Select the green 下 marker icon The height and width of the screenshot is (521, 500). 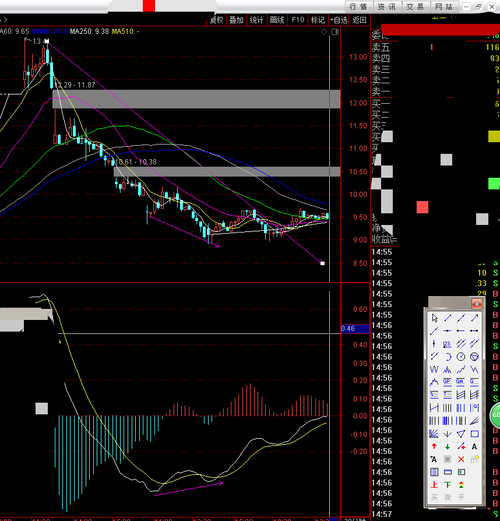pos(447,485)
